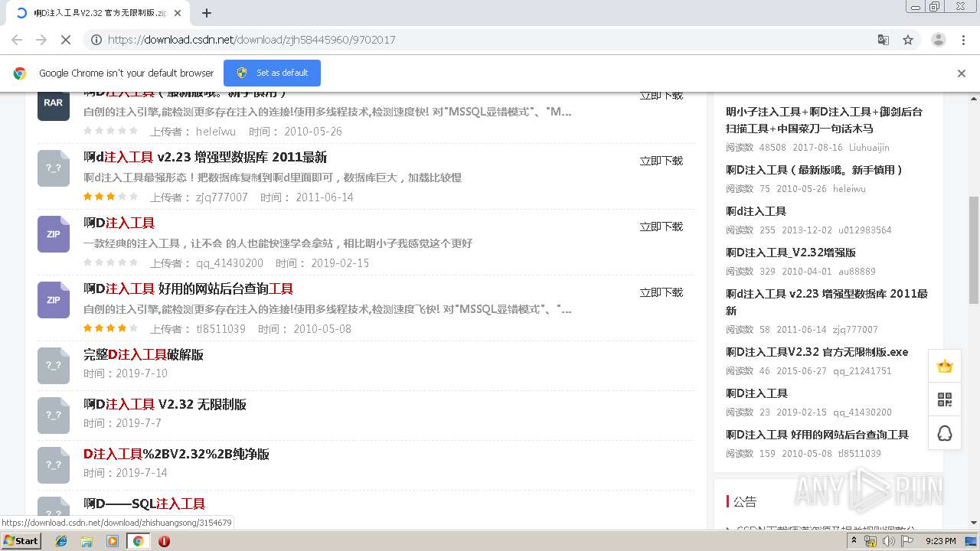980x551 pixels.
Task: Click the browser back arrow
Action: click(17, 40)
